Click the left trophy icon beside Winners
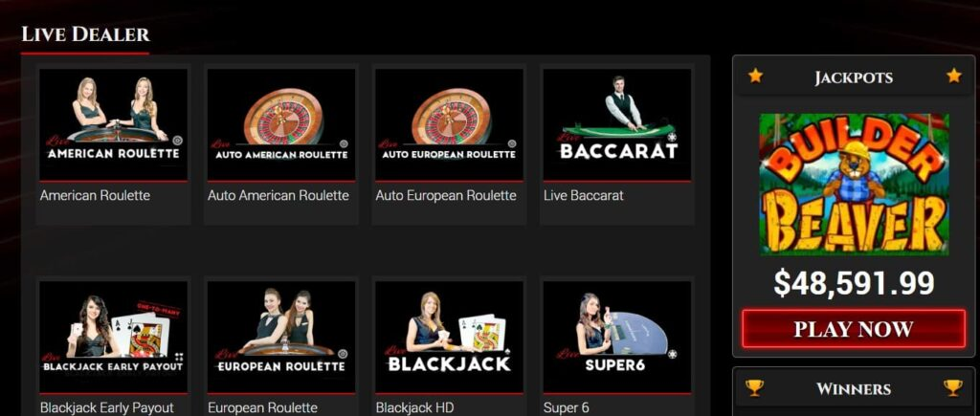The height and width of the screenshot is (416, 980). tap(755, 388)
